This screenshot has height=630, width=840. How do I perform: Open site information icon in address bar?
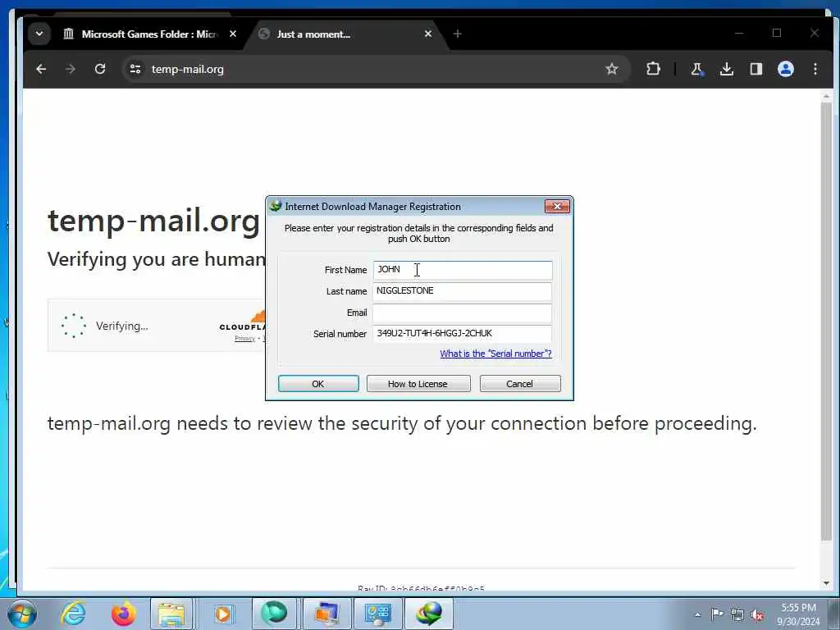tap(135, 69)
